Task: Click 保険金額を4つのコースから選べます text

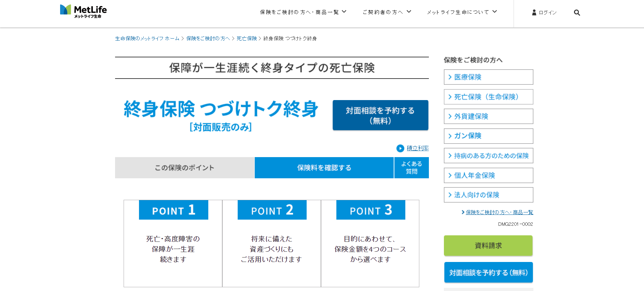Action: [x=370, y=254]
